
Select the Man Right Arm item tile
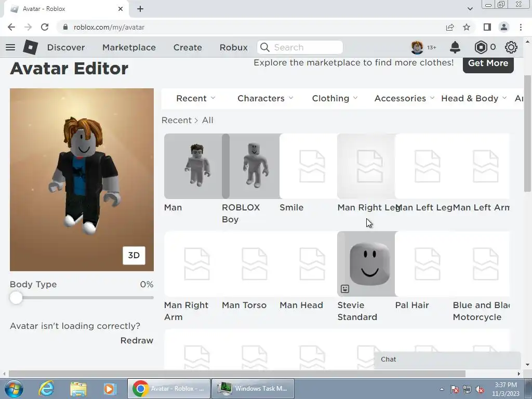pos(193,263)
